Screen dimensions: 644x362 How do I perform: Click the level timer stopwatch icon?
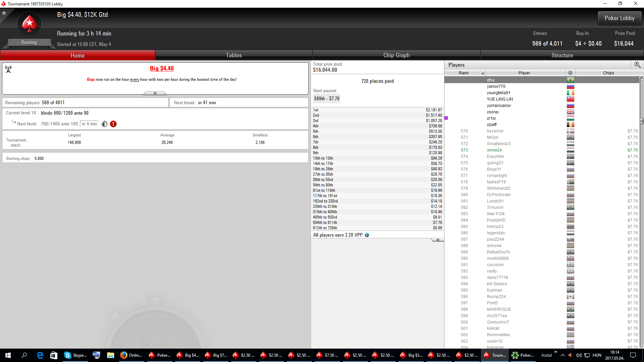point(105,124)
